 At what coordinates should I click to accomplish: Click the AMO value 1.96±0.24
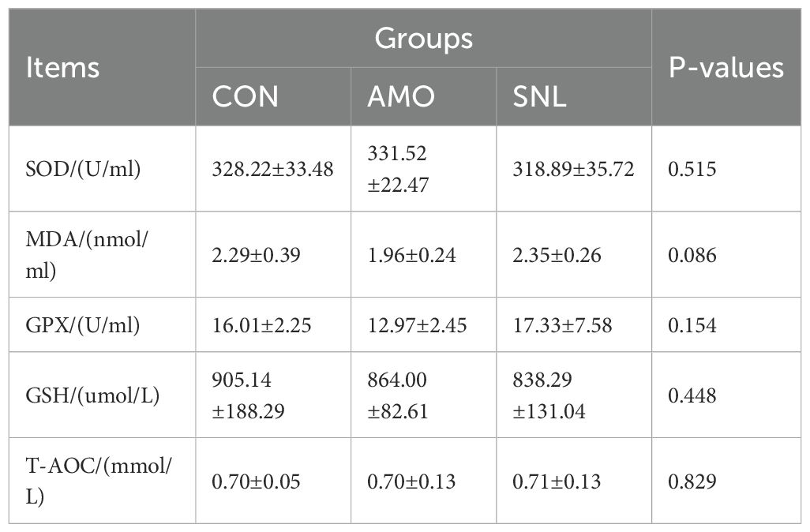[x=411, y=254]
